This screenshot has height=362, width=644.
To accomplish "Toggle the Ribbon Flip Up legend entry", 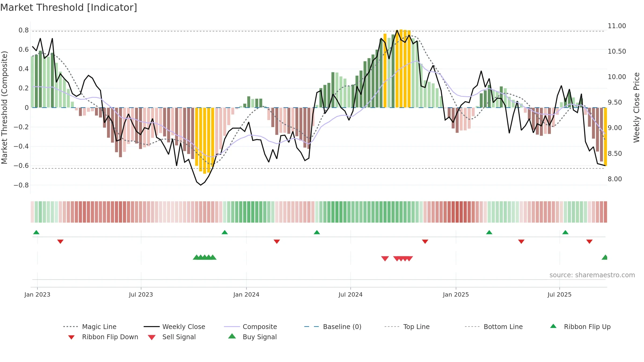I will [580, 327].
